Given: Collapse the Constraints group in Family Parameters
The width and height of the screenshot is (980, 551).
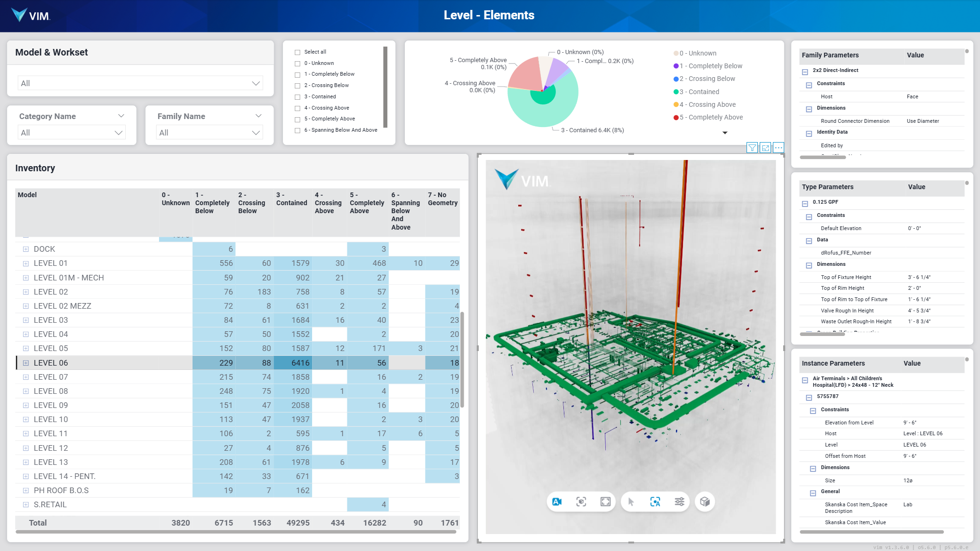Looking at the screenshot, I should point(809,85).
